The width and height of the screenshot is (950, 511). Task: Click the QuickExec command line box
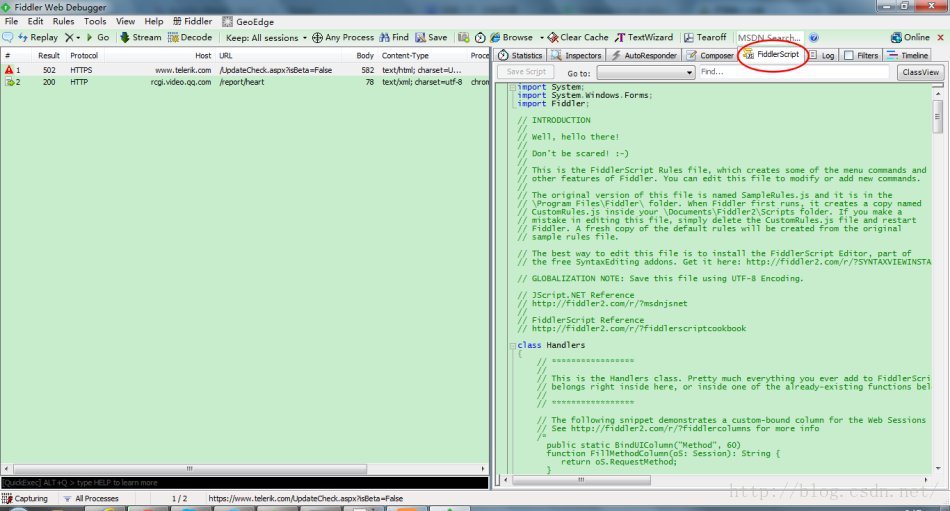[245, 483]
